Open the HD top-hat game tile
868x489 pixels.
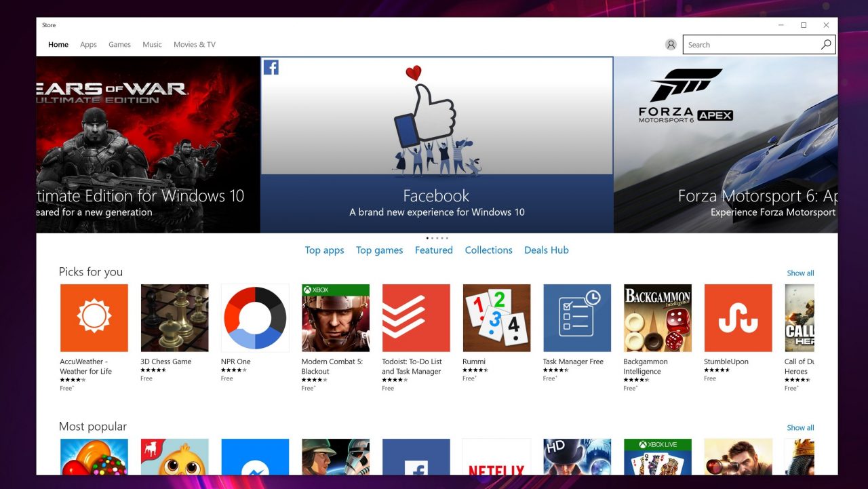click(577, 456)
